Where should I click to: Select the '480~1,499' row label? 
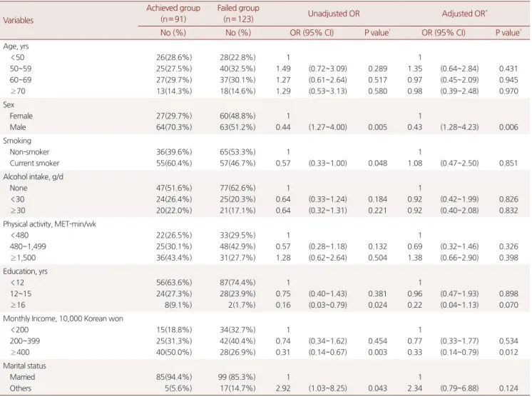coord(28,246)
